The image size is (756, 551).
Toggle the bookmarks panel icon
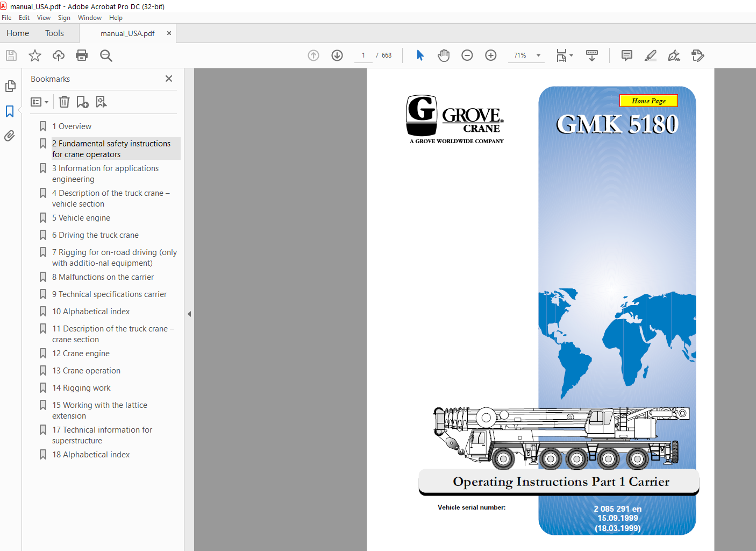[x=10, y=111]
